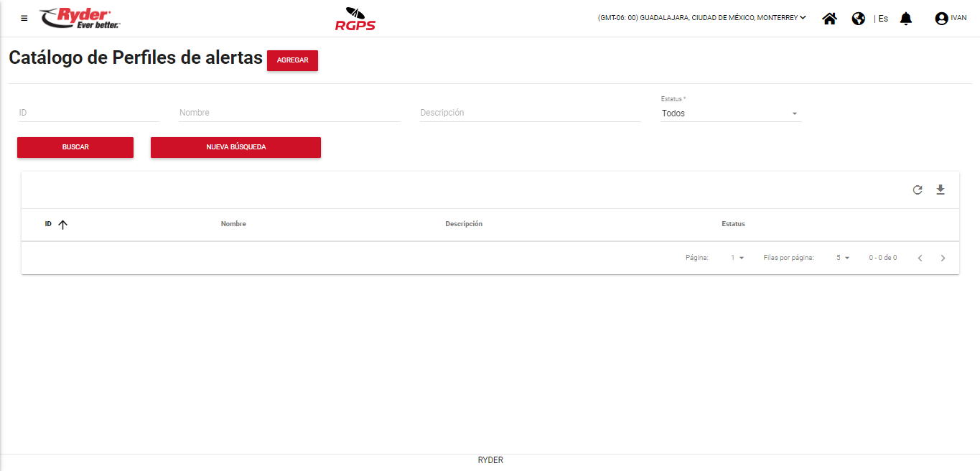Focus the Nombre search field

pos(289,113)
